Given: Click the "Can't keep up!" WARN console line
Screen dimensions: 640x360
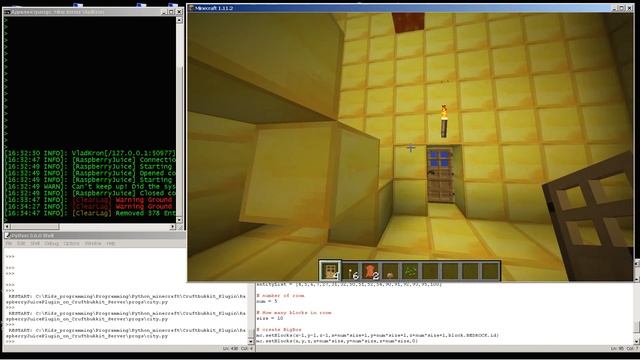Looking at the screenshot, I should pos(90,187).
